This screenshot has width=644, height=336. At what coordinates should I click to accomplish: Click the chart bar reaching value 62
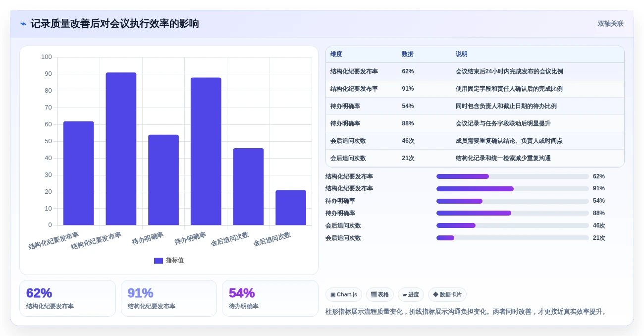point(78,173)
